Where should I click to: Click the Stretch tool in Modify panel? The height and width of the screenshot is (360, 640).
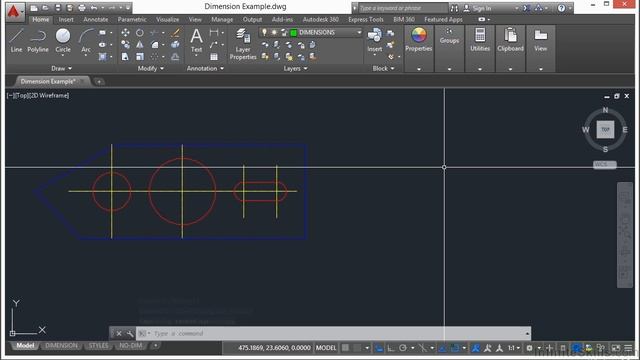point(125,56)
